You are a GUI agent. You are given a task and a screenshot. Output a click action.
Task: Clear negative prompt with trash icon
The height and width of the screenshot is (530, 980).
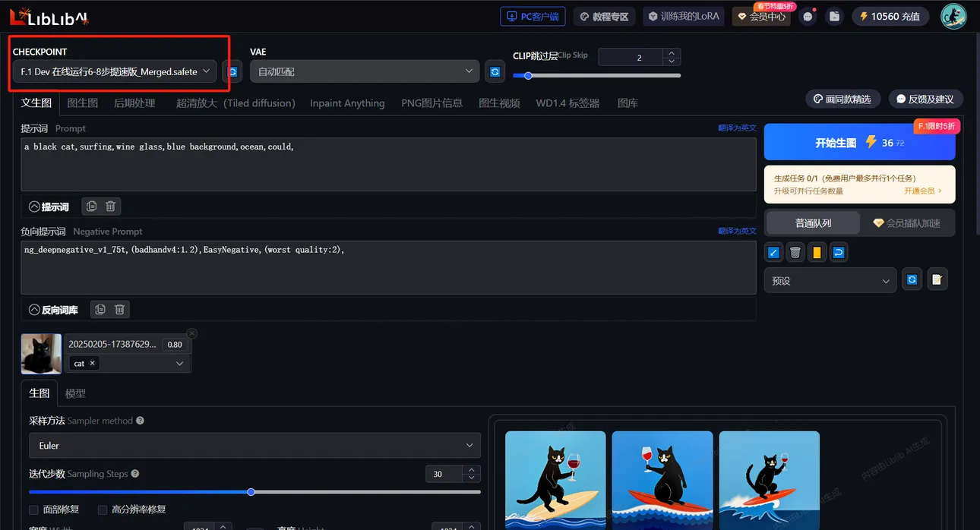click(x=119, y=309)
